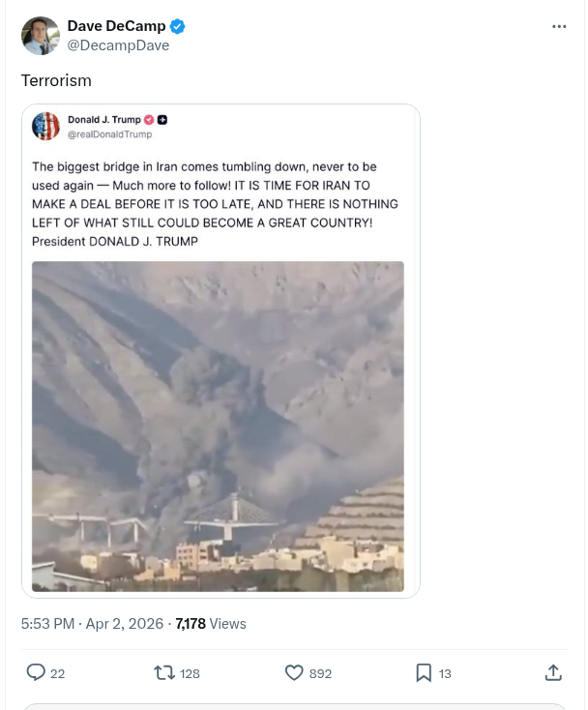Repost this tweet using the retweet icon
The image size is (588, 710).
[x=164, y=672]
